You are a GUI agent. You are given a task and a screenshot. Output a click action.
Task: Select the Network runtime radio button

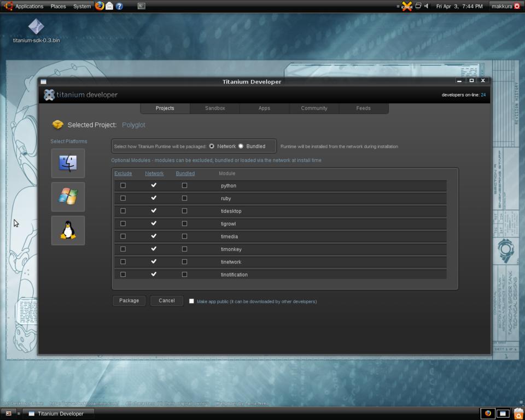(x=212, y=146)
